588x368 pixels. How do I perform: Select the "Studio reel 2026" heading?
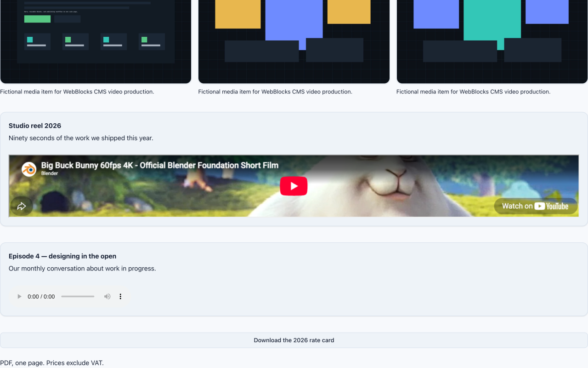(35, 126)
